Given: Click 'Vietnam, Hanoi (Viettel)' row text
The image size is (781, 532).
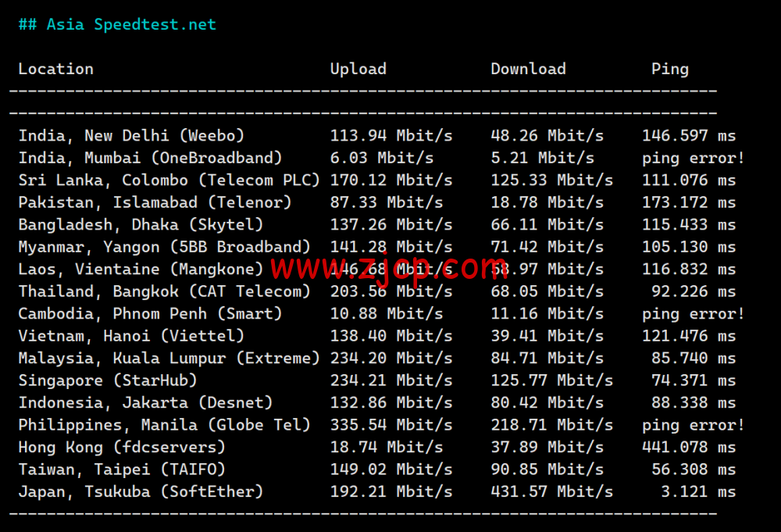Looking at the screenshot, I should (131, 336).
